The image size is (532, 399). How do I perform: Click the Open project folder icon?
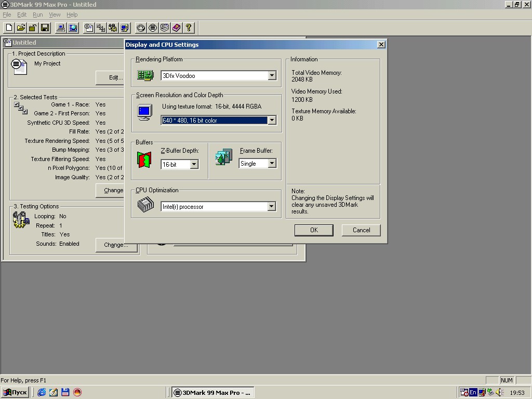pos(21,28)
